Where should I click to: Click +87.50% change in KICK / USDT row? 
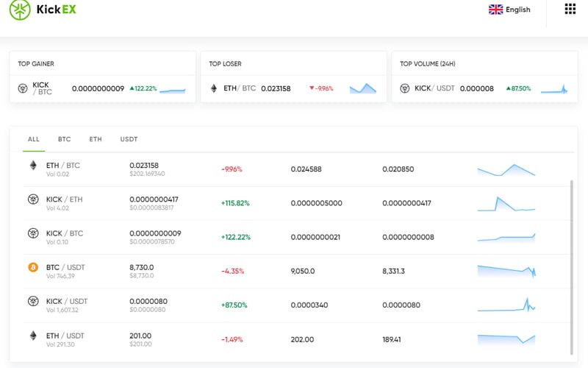(234, 305)
